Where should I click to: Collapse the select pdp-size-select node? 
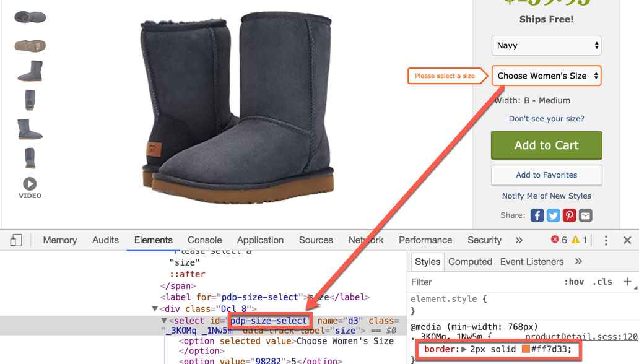pyautogui.click(x=164, y=321)
